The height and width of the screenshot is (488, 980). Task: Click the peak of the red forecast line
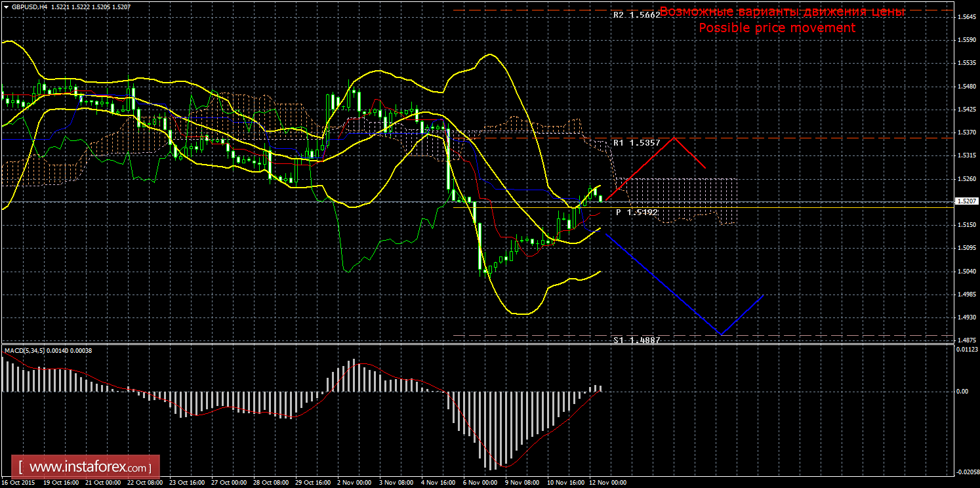(673, 138)
